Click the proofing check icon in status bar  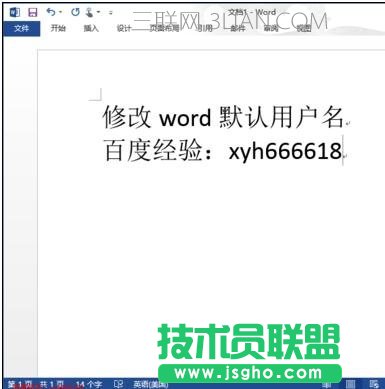[x=118, y=385]
